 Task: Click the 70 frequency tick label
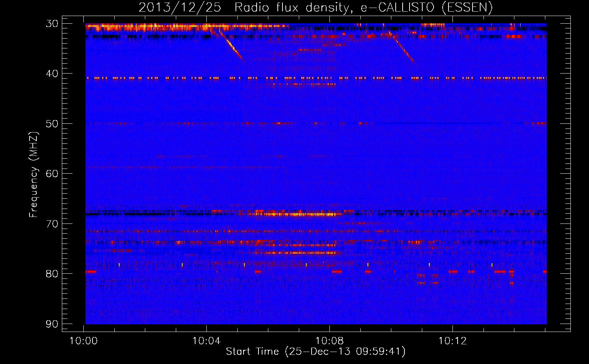(52, 223)
